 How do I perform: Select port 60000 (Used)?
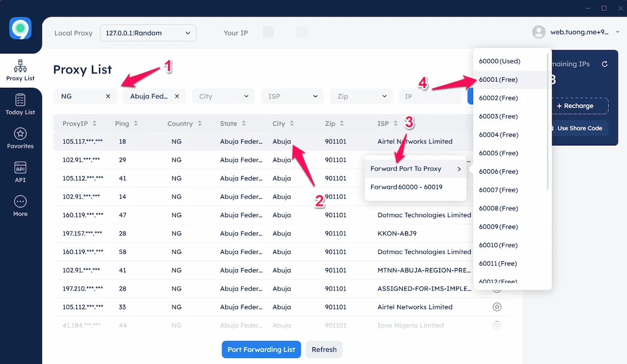(509, 61)
